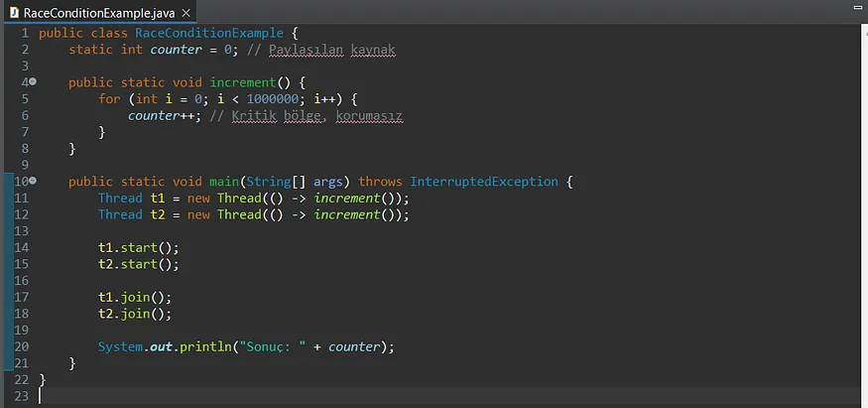
Task: Click the 'counter' field declaration on line 2
Action: [176, 50]
